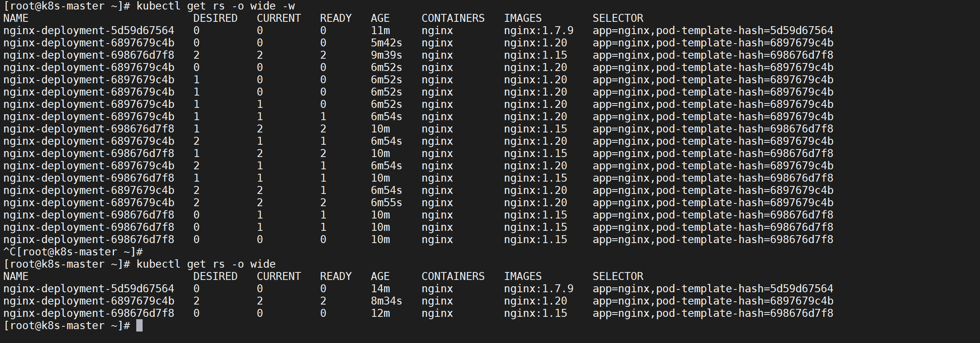980x343 pixels.
Task: Click the prompt text right after ^C
Action: coord(80,252)
